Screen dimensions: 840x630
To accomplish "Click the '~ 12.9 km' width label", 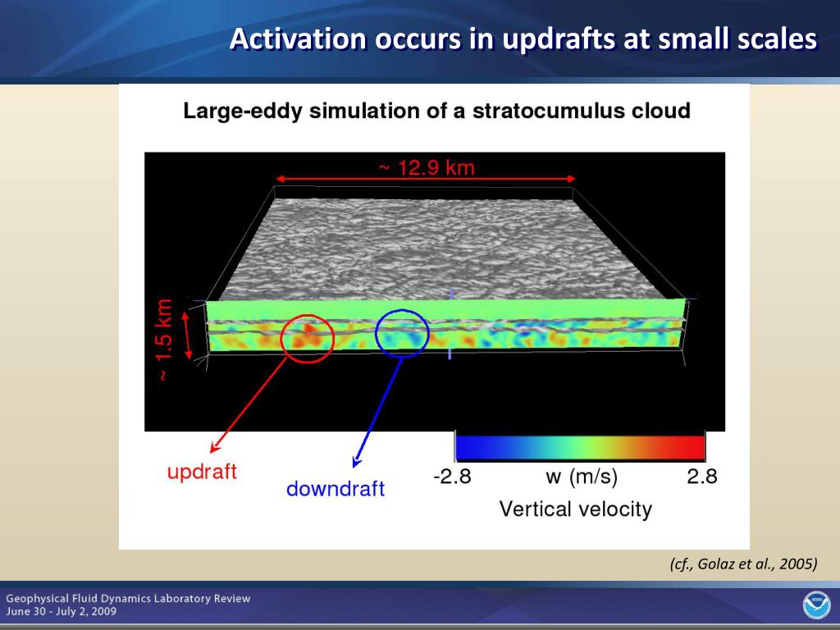I will tap(427, 167).
